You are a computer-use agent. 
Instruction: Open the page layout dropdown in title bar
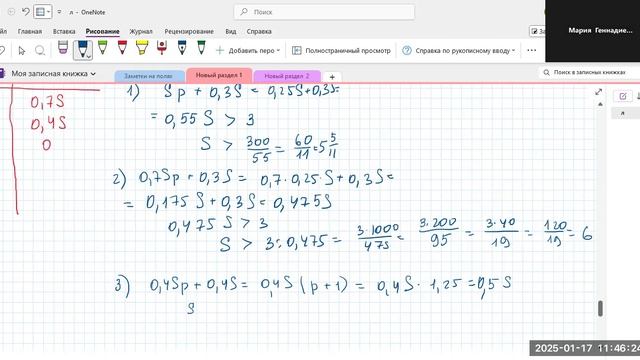(x=43, y=12)
